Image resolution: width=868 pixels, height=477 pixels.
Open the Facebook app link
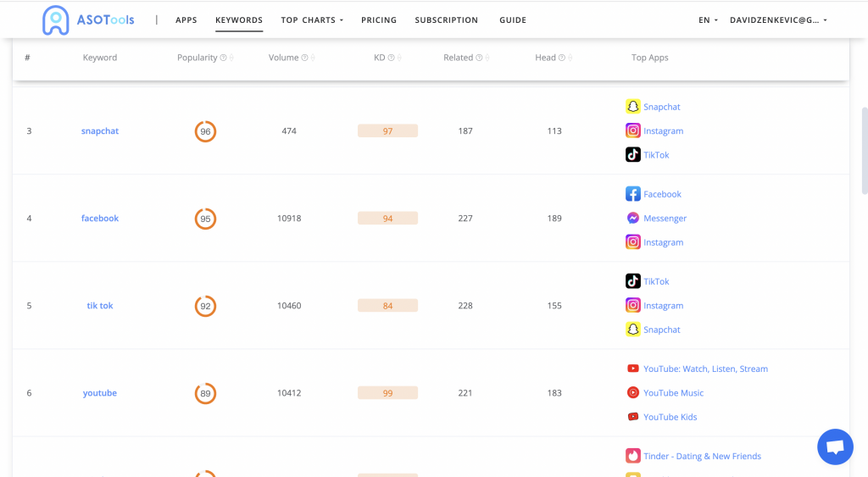[x=662, y=194]
